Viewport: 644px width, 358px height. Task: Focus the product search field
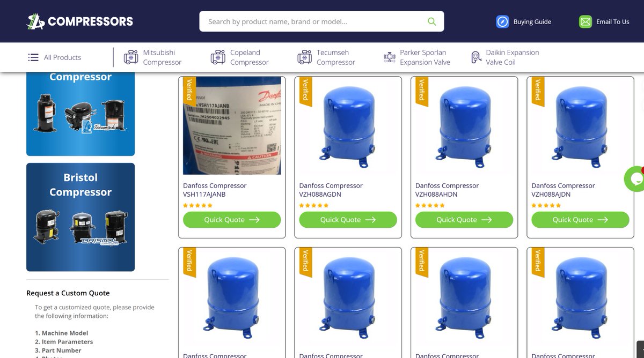[x=321, y=21]
